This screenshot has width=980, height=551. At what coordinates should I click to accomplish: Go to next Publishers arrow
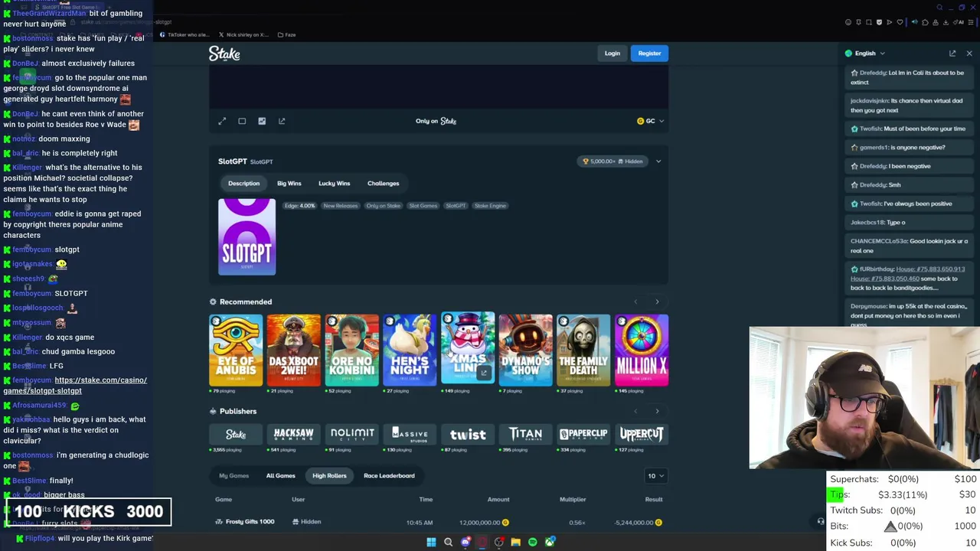(x=657, y=411)
